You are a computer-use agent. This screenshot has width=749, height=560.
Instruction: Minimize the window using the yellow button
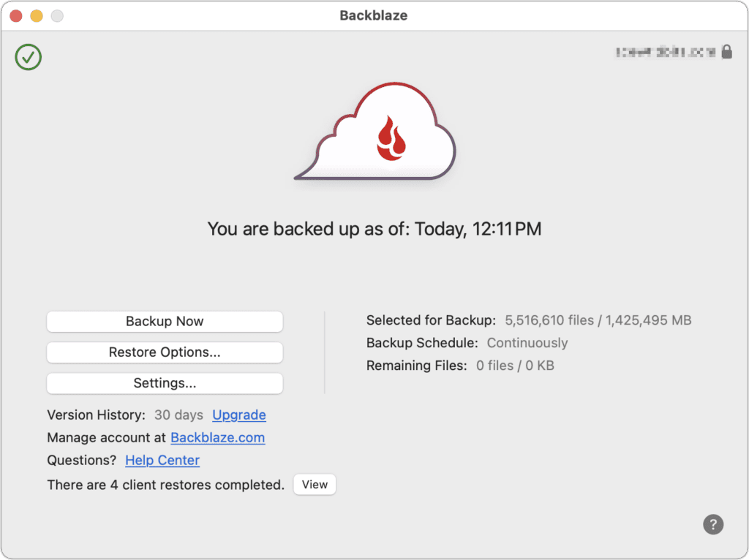pos(36,15)
